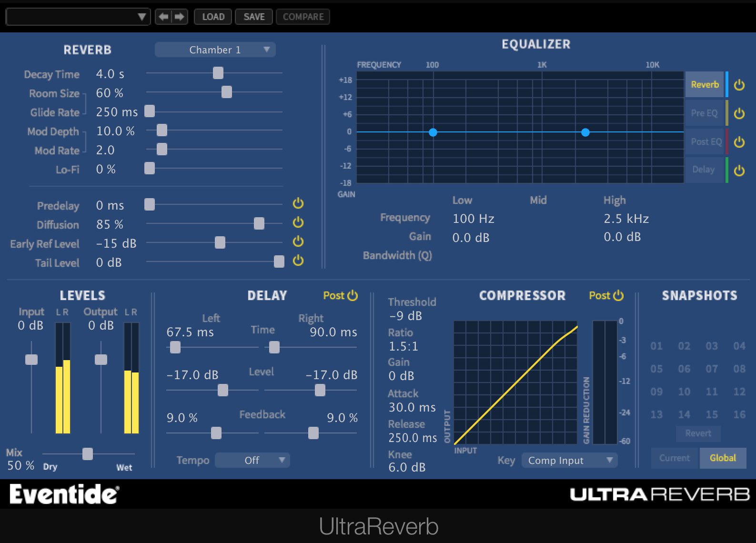Toggle the Delay EQ power icon
Image resolution: width=756 pixels, height=543 pixels.
tap(739, 171)
